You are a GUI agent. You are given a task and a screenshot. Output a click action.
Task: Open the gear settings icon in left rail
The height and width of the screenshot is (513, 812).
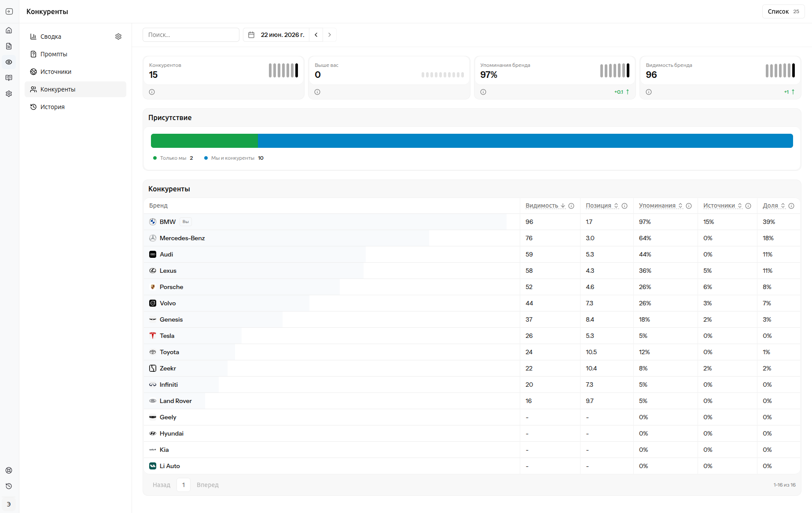pos(9,94)
